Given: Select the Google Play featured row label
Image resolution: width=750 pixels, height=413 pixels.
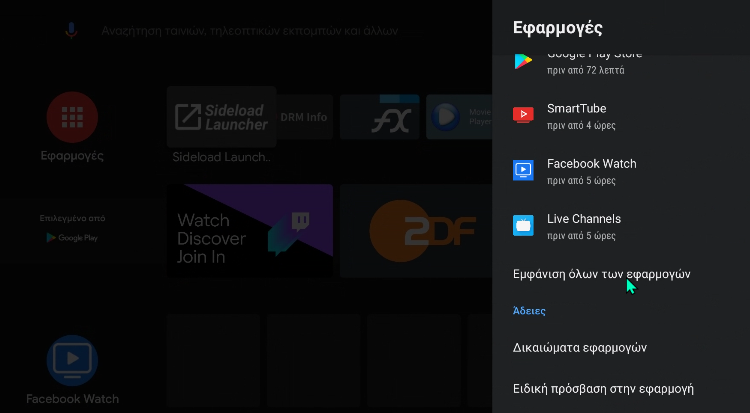Looking at the screenshot, I should [72, 228].
